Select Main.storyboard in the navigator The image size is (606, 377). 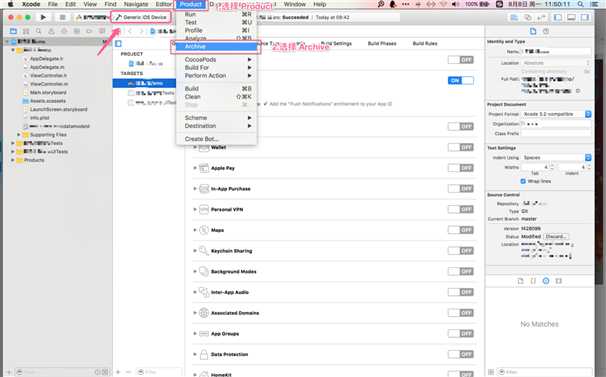[48, 92]
